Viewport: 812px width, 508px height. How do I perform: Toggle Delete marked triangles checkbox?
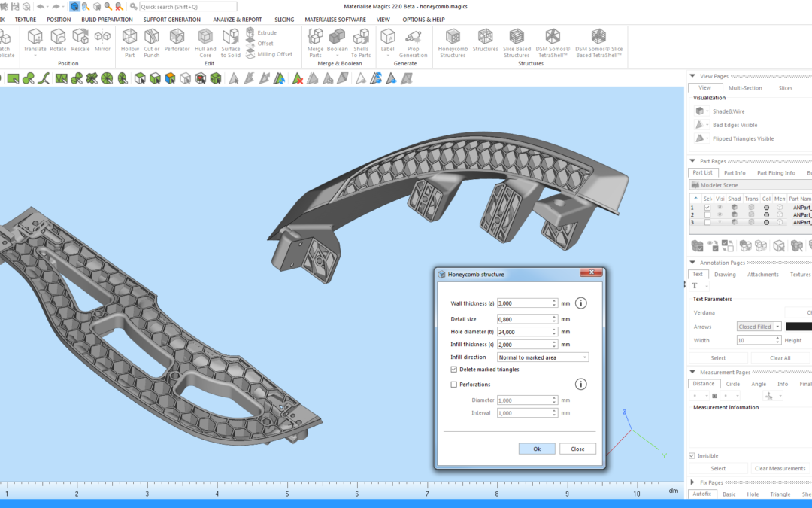click(x=453, y=370)
